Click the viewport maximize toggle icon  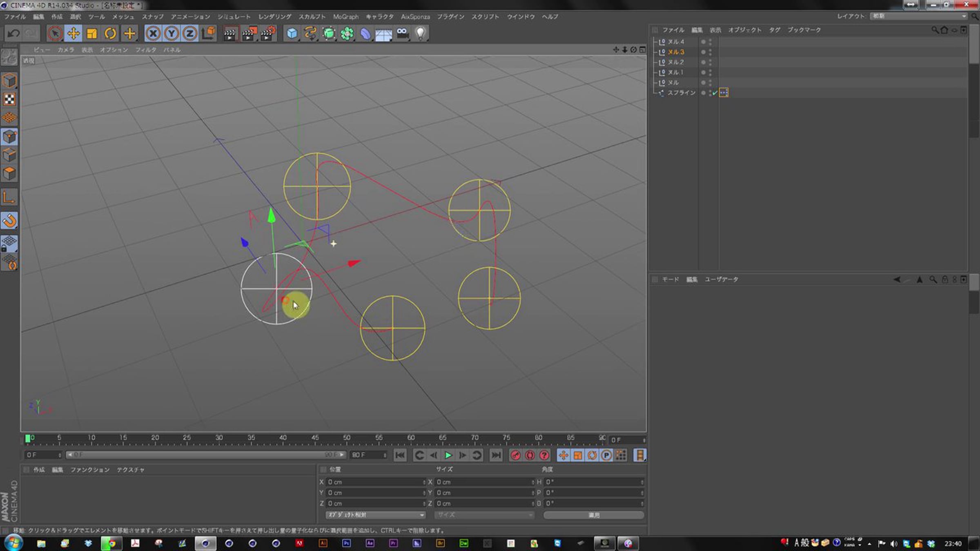[x=642, y=50]
